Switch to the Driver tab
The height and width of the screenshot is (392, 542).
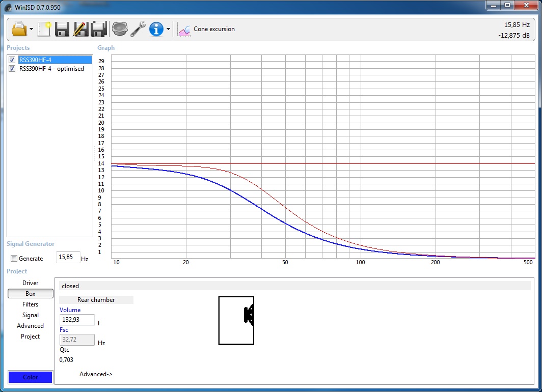pyautogui.click(x=31, y=283)
